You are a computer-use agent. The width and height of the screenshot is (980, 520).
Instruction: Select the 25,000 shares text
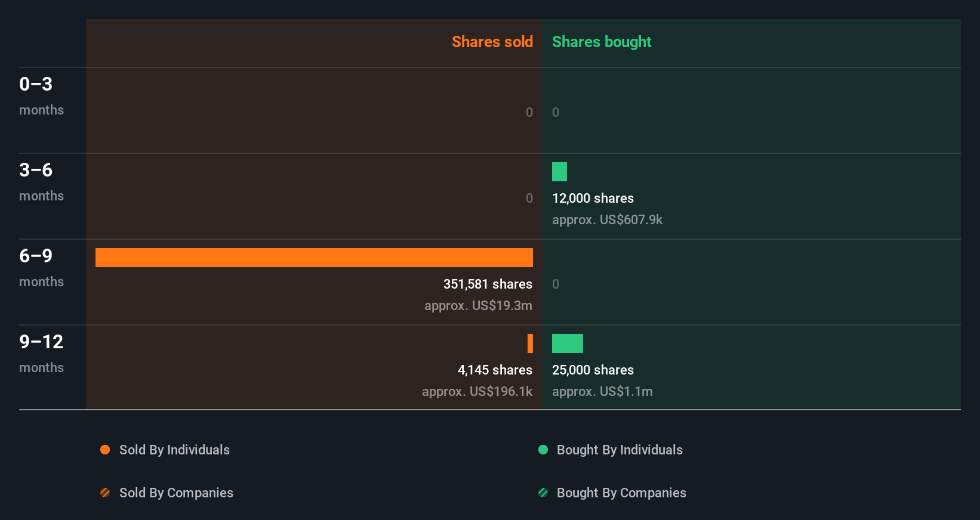593,370
